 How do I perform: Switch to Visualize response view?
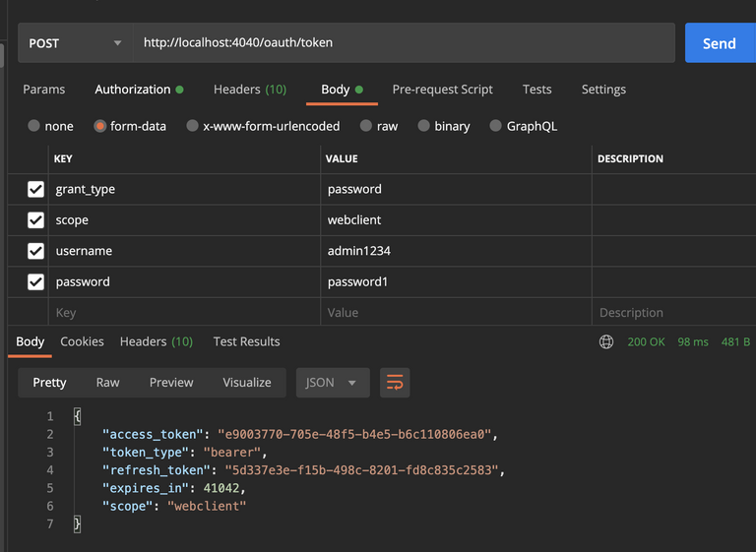(x=247, y=383)
